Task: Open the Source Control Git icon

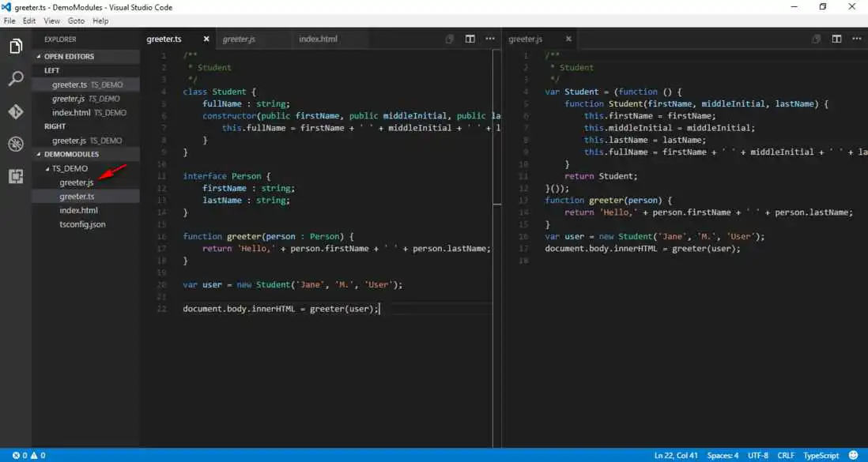Action: 16,111
